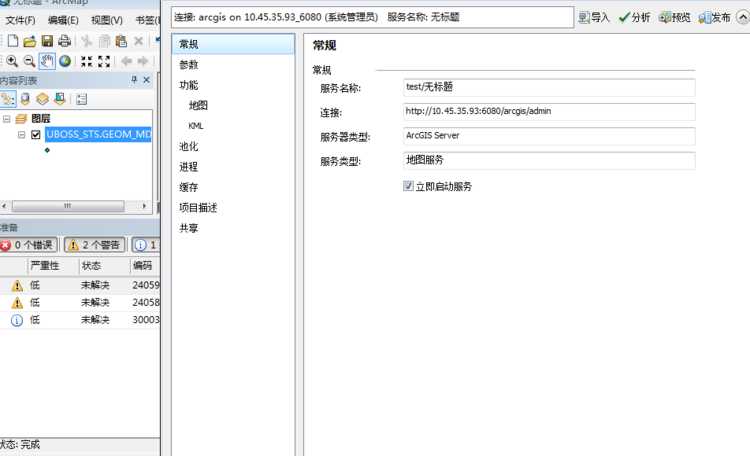Open the 视图(V) menu
The width and height of the screenshot is (750, 456).
pyautogui.click(x=107, y=20)
